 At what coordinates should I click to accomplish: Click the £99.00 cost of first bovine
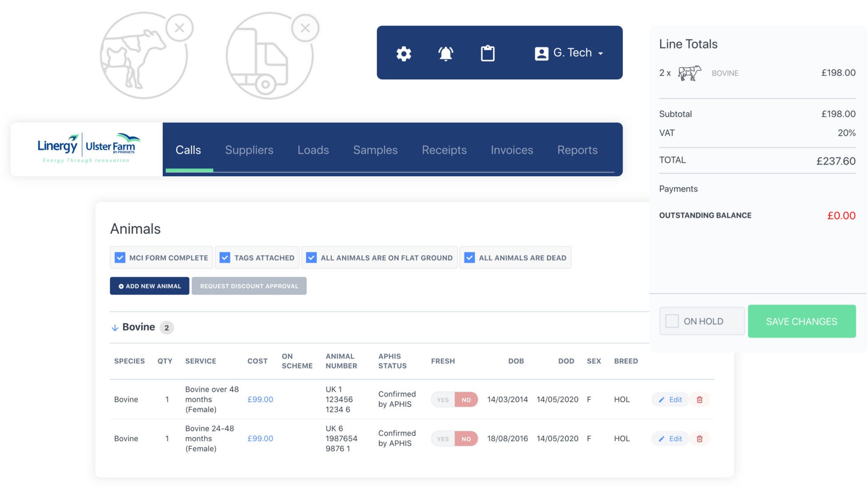260,399
